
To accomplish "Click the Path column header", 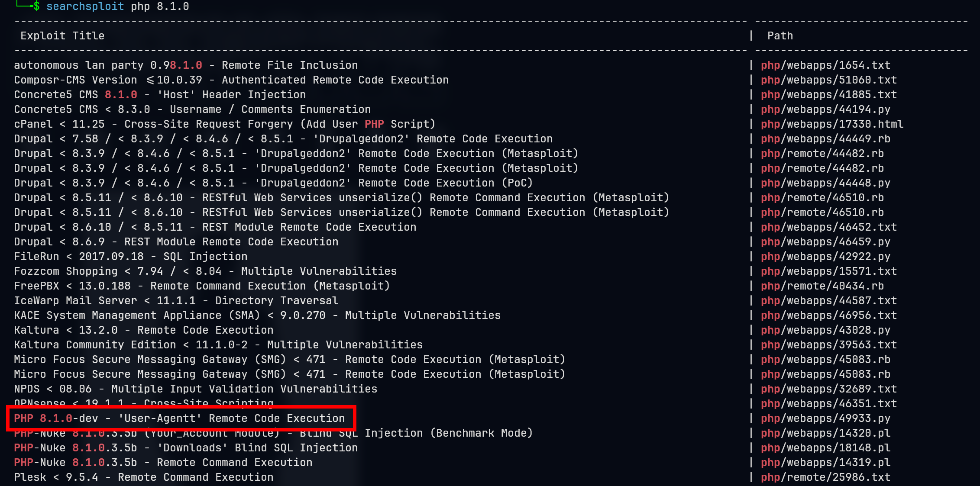I will coord(780,36).
